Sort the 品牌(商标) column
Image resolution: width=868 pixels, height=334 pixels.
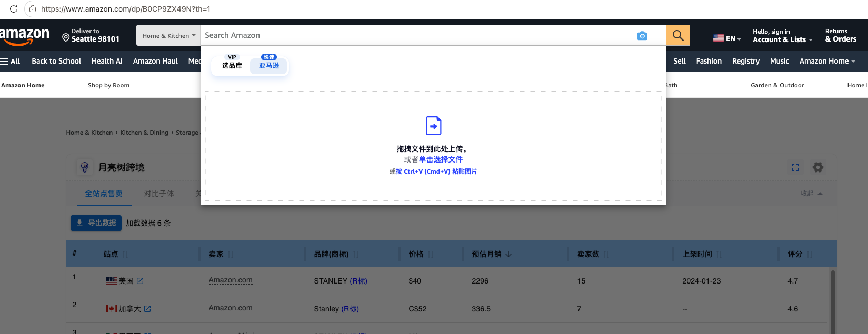click(356, 255)
